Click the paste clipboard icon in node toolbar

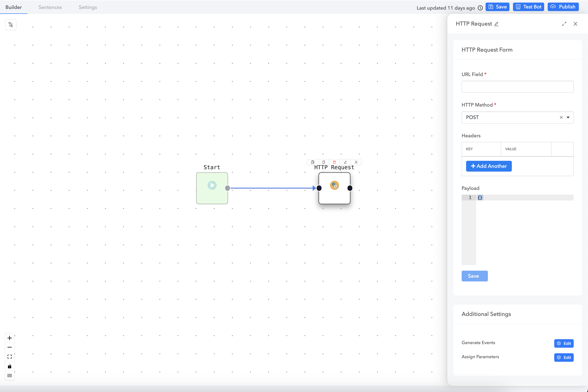tap(313, 162)
